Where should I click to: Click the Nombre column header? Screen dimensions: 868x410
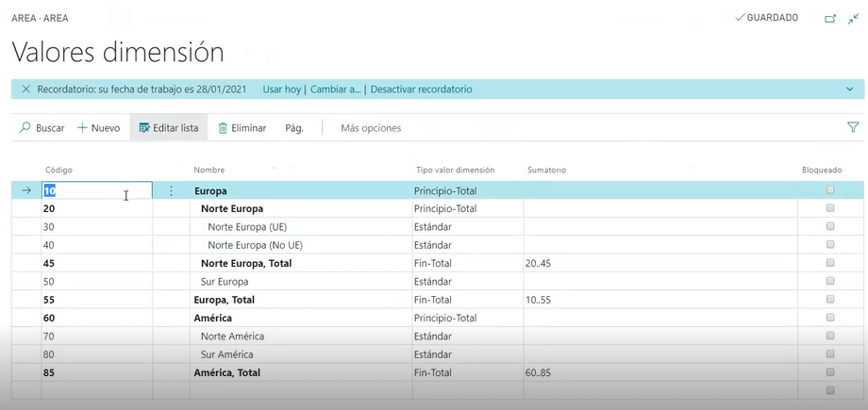[x=209, y=170]
